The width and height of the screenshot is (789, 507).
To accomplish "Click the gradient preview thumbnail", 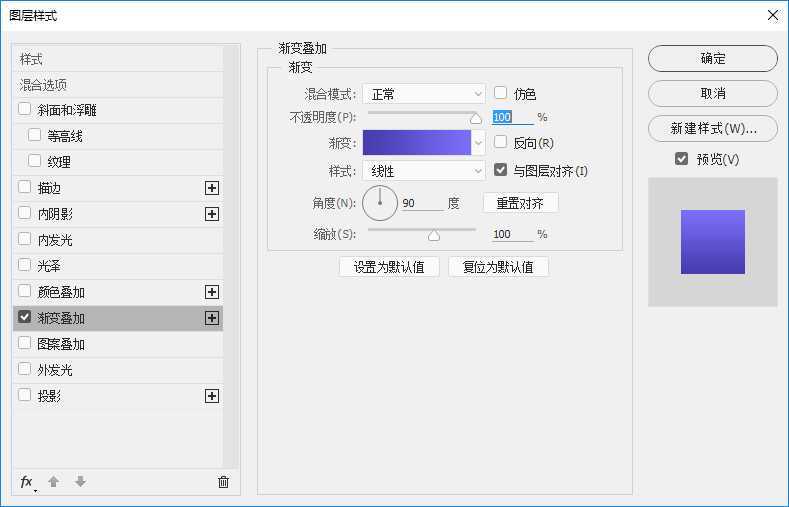I will (713, 242).
